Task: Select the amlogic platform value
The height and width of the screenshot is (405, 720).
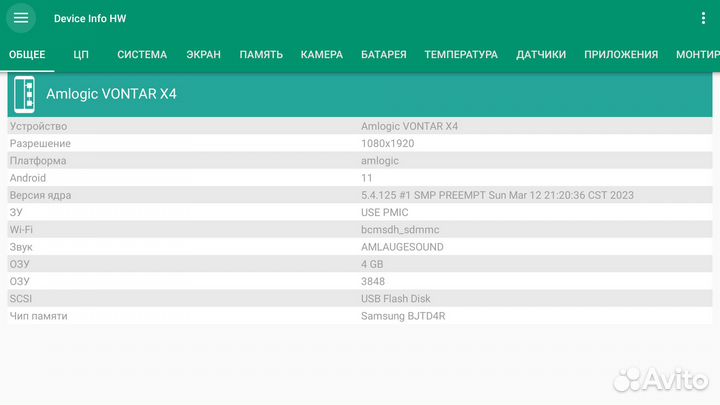Action: click(x=380, y=161)
